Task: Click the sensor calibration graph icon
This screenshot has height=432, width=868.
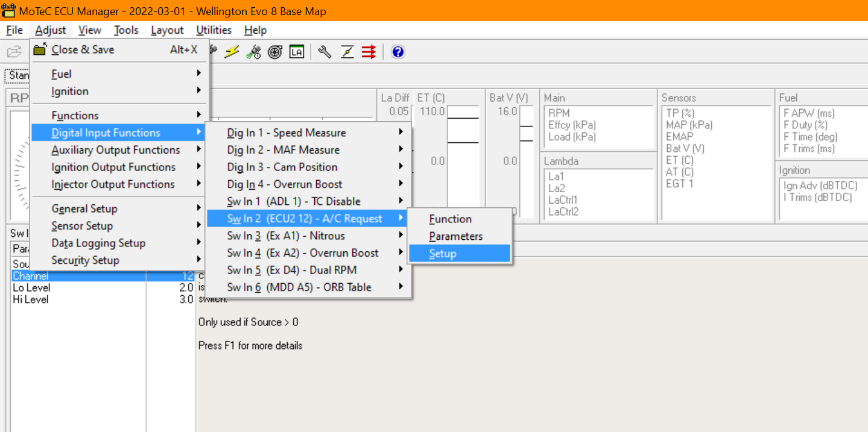Action: click(x=347, y=52)
